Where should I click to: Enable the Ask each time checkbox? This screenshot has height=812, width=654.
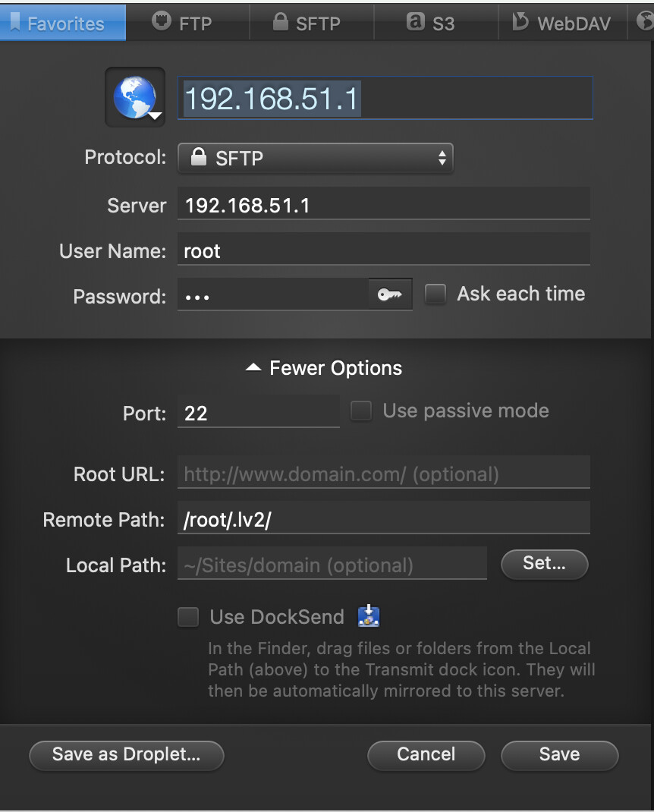tap(435, 294)
